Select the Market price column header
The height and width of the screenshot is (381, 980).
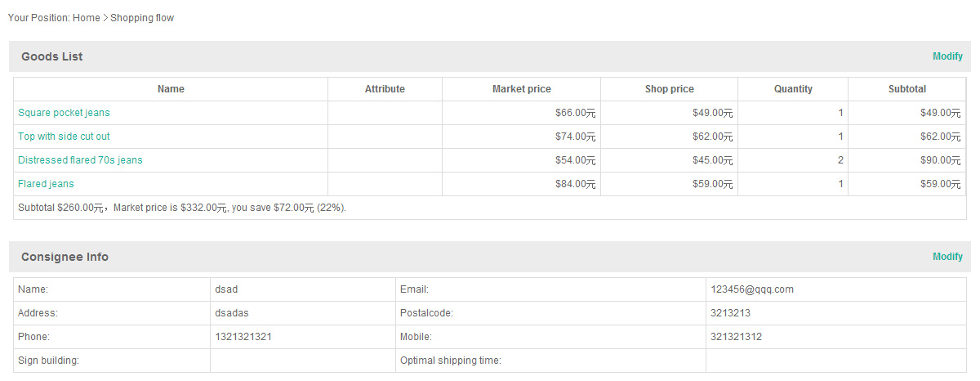click(x=522, y=89)
